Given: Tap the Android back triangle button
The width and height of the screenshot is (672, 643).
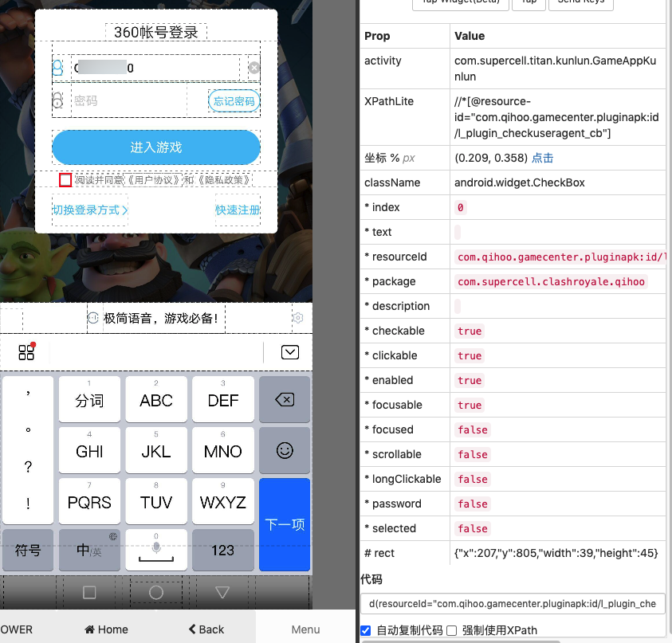Looking at the screenshot, I should (x=222, y=593).
